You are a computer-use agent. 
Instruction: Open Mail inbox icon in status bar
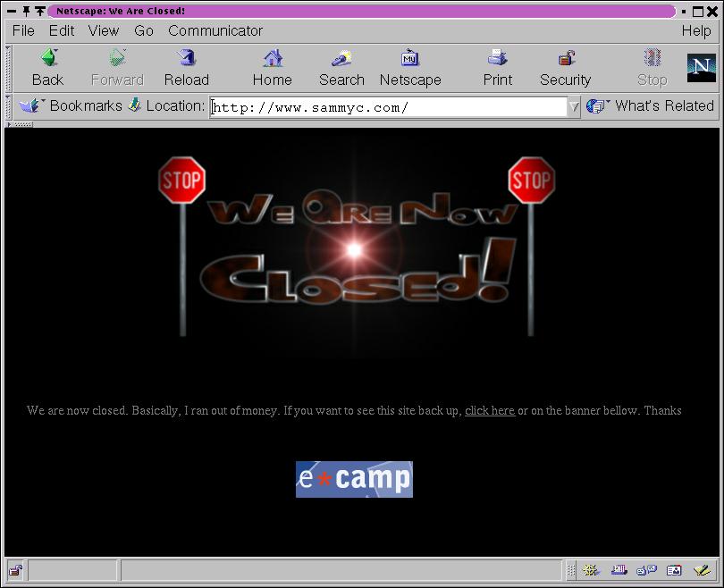619,570
